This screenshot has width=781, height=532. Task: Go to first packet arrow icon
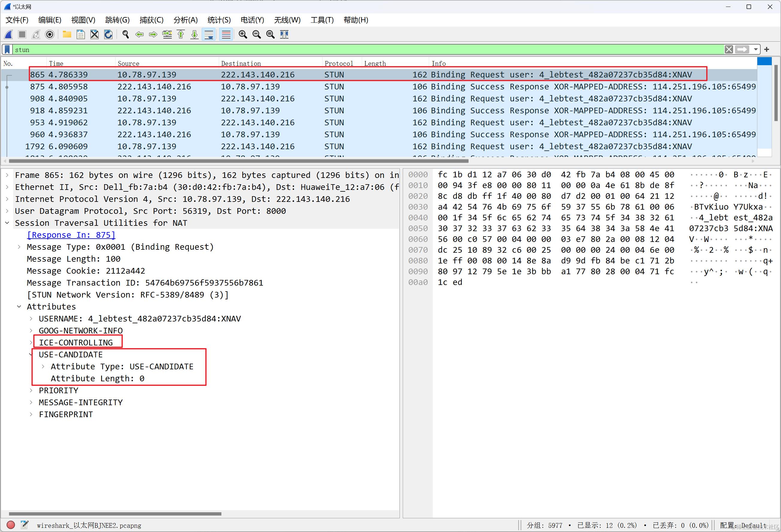click(x=181, y=34)
